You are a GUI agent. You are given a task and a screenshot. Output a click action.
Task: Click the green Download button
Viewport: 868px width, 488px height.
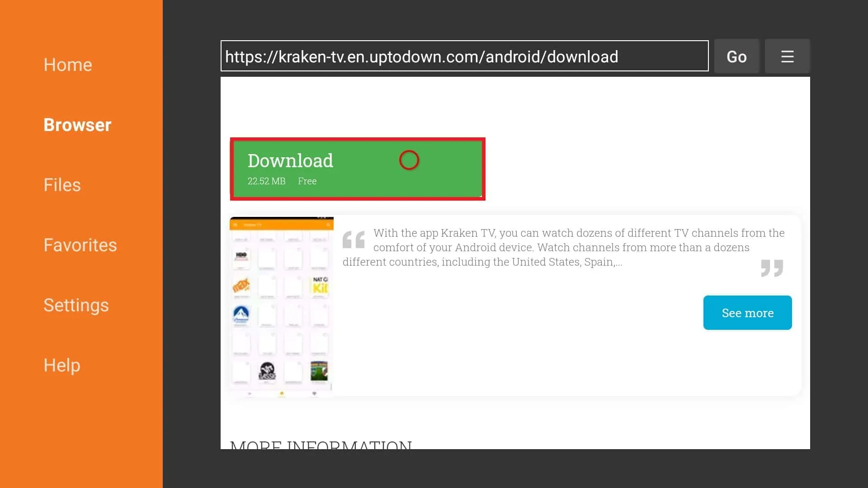click(x=358, y=169)
